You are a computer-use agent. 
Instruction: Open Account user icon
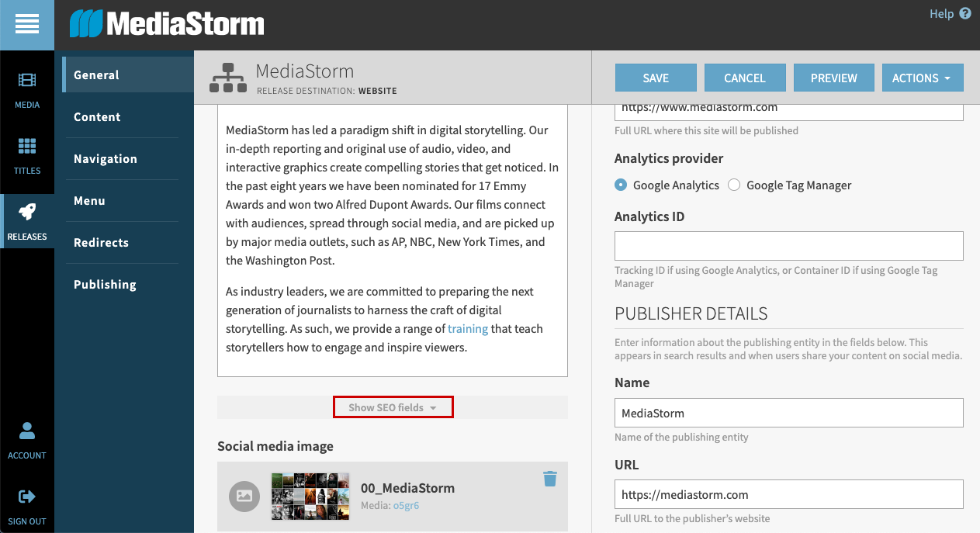tap(27, 431)
